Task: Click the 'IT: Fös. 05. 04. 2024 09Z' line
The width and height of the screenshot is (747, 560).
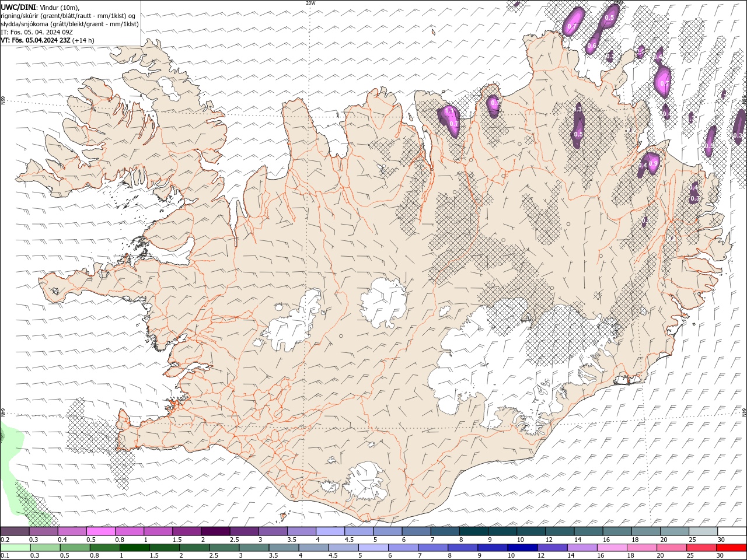Action: [37, 32]
